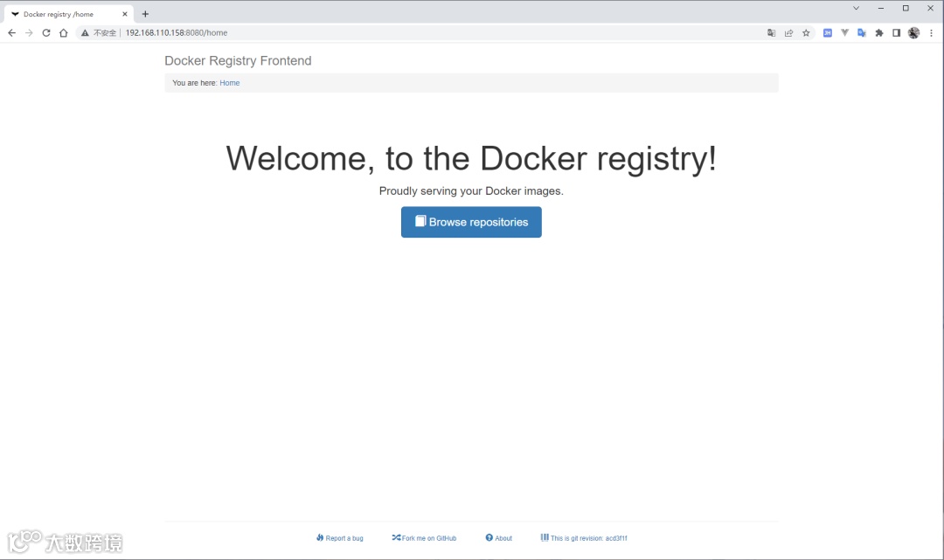Click the Docker Registry Frontend title

click(238, 61)
